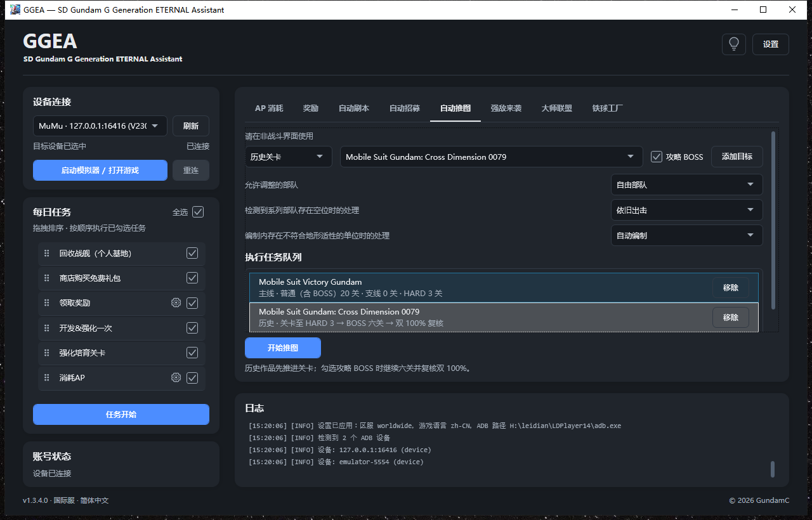Image resolution: width=812 pixels, height=520 pixels.
Task: Switch to the 奖励 tab
Action: 311,108
